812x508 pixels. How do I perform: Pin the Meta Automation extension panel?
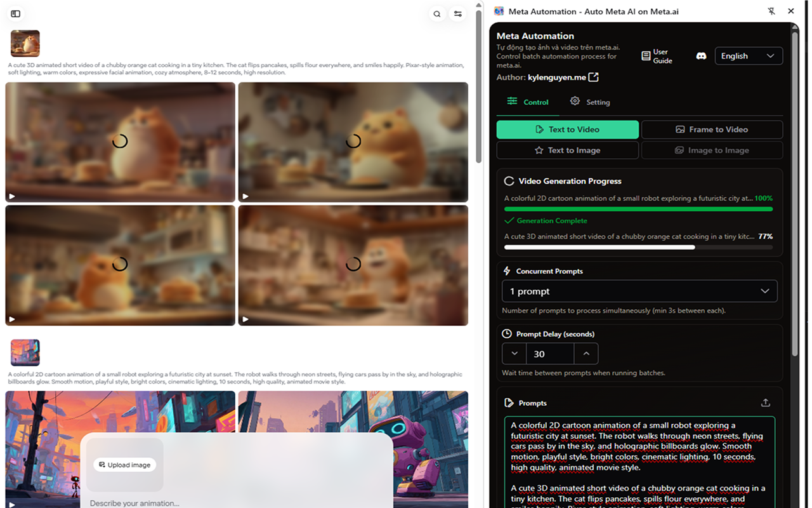[x=771, y=11]
